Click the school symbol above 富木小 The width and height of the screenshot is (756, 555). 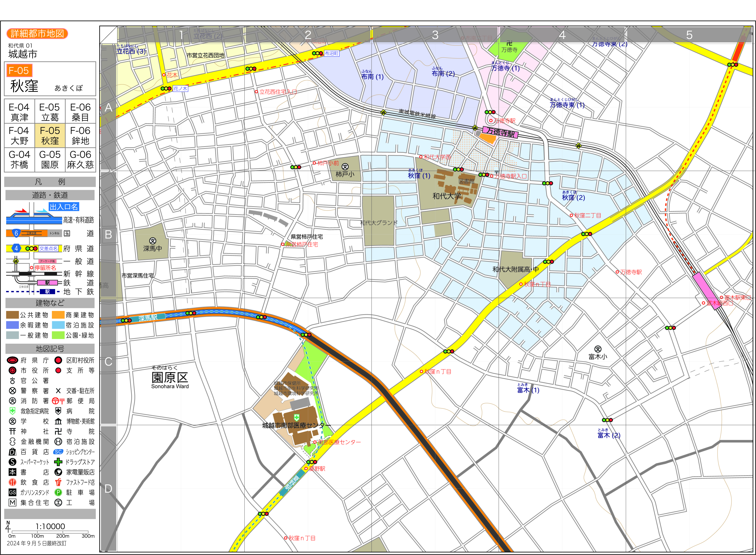click(x=598, y=349)
